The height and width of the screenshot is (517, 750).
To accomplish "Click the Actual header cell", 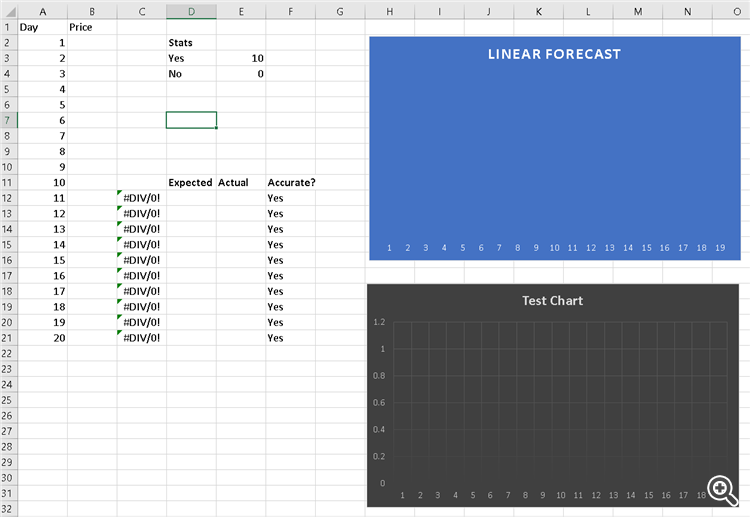I will click(241, 182).
